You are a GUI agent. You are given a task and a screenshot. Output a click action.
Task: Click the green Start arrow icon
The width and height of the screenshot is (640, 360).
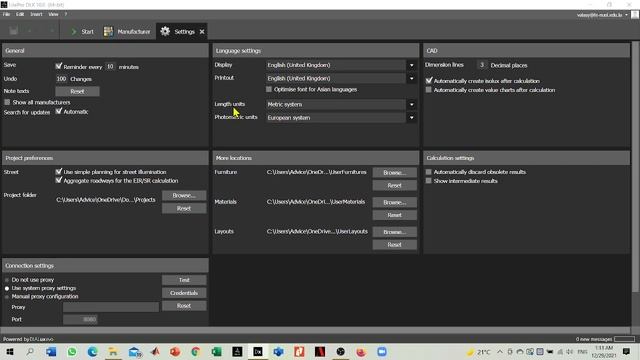[x=74, y=31]
